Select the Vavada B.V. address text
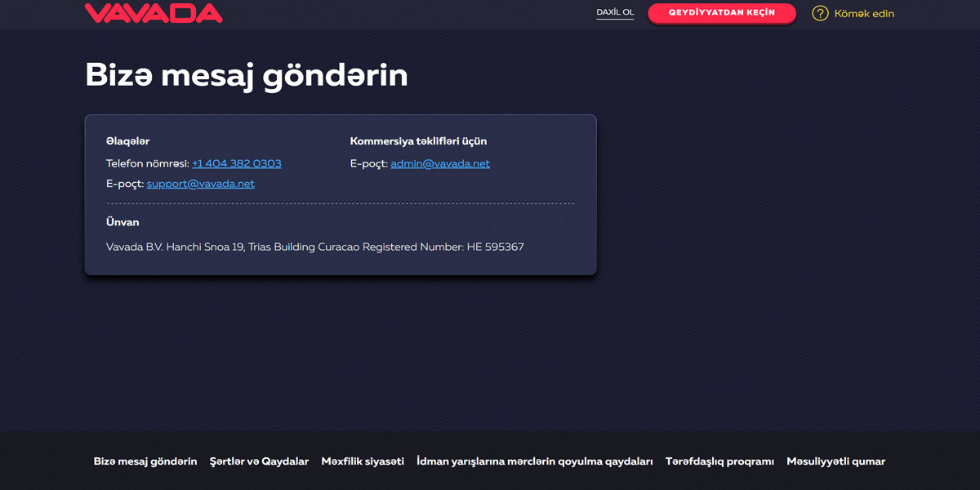This screenshot has height=490, width=980. tap(314, 246)
